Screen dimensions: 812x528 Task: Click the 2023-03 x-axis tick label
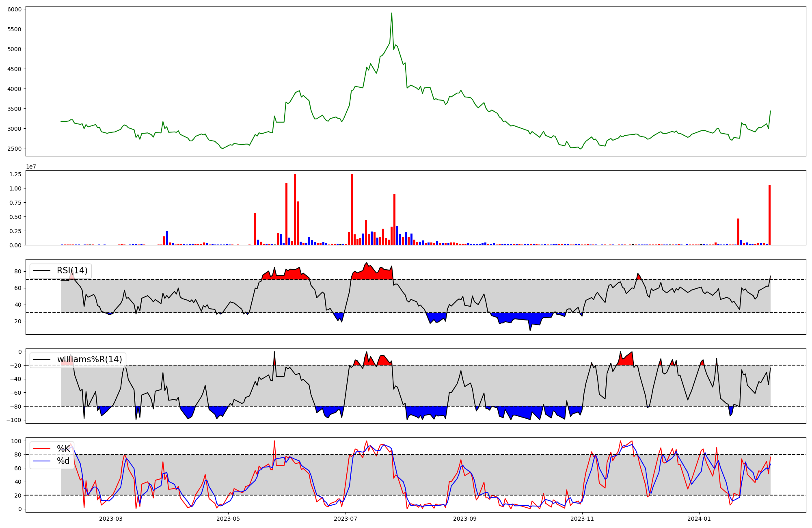pos(111,519)
